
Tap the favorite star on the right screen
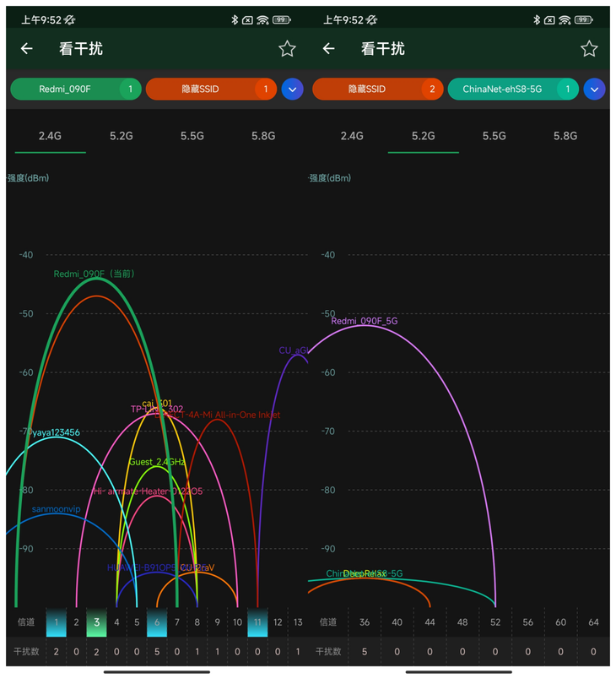pos(589,49)
